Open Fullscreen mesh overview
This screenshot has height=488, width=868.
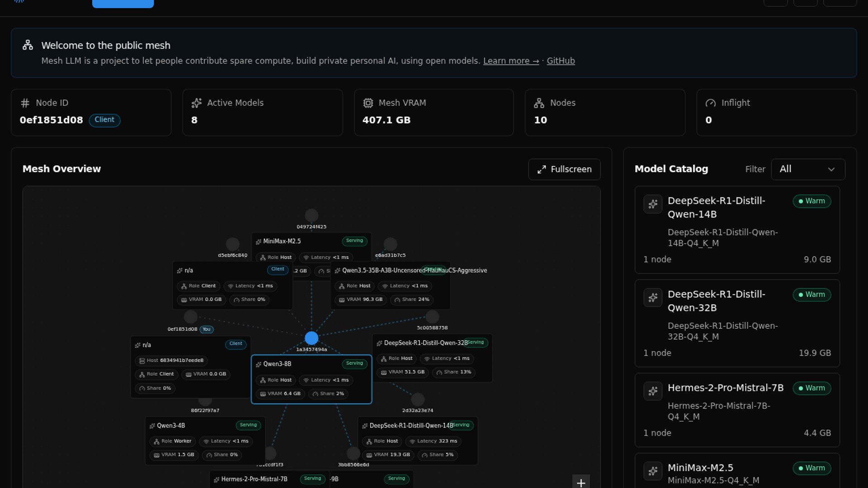click(564, 169)
